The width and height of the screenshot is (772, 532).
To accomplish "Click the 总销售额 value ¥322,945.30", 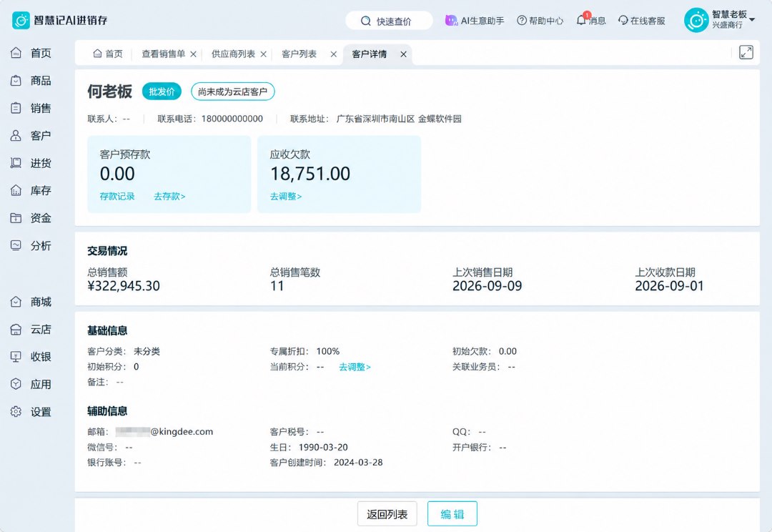I will [124, 286].
